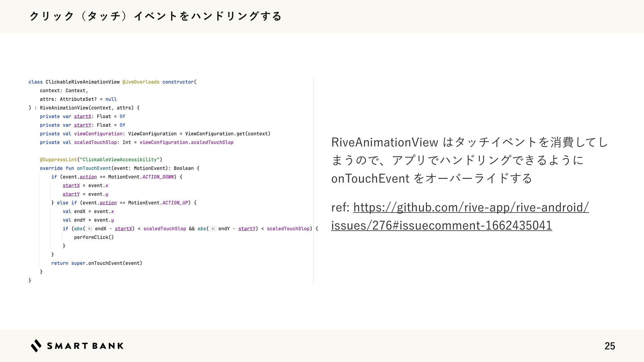The height and width of the screenshot is (362, 644).
Task: Click the onTouchEvent function name
Action: [x=94, y=168]
